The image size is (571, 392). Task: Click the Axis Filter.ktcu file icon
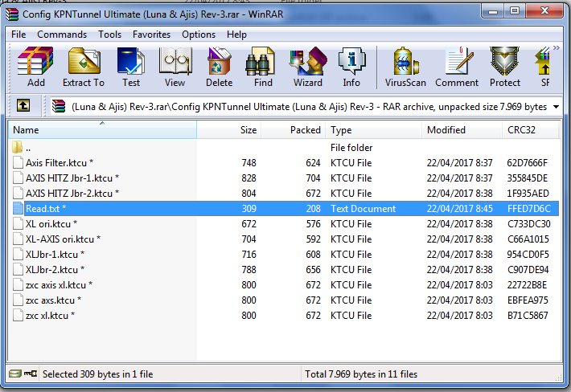coord(18,162)
